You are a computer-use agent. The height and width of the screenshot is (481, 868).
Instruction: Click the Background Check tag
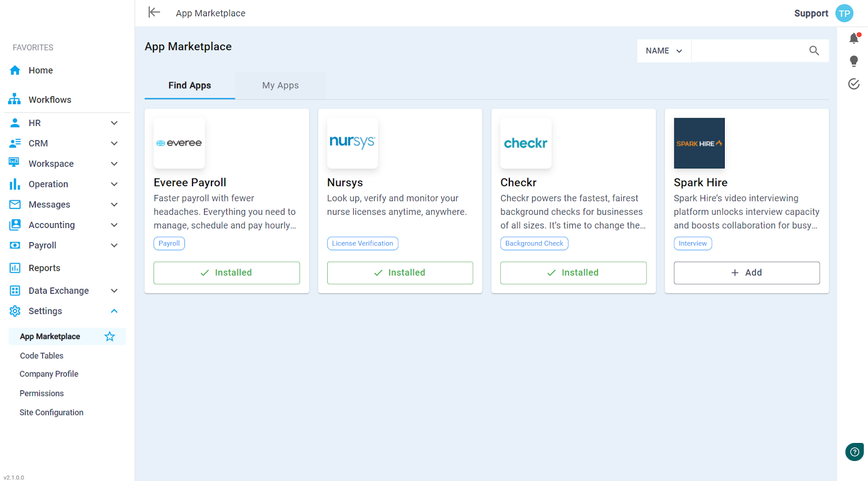(x=534, y=244)
